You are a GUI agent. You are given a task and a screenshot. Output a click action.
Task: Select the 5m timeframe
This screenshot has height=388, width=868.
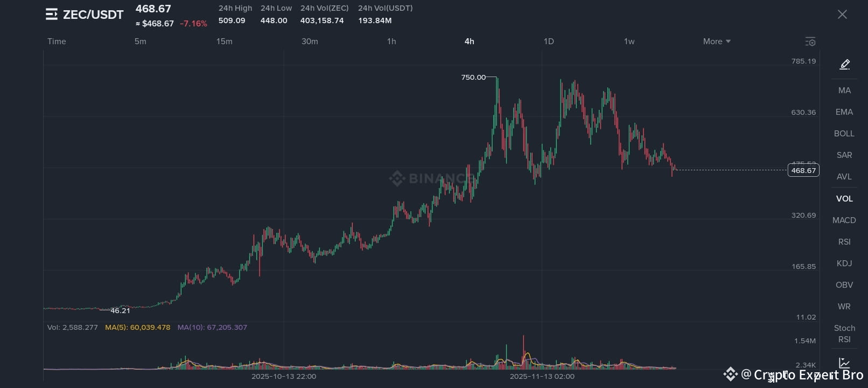[x=140, y=41]
